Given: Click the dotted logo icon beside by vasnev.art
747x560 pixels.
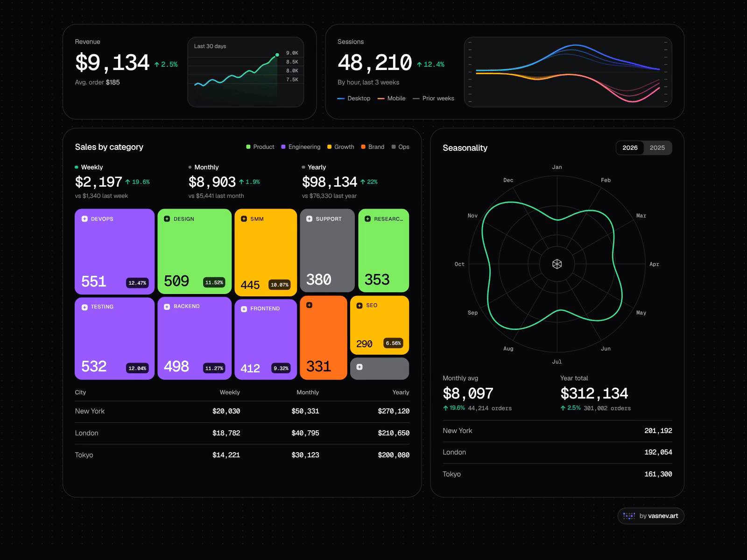Looking at the screenshot, I should pos(629,516).
